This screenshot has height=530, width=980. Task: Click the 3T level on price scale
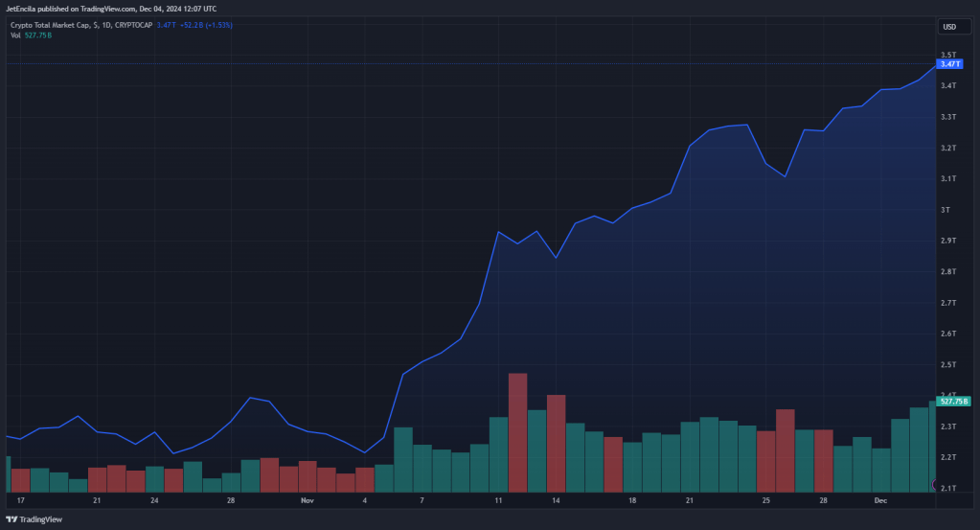pos(945,210)
